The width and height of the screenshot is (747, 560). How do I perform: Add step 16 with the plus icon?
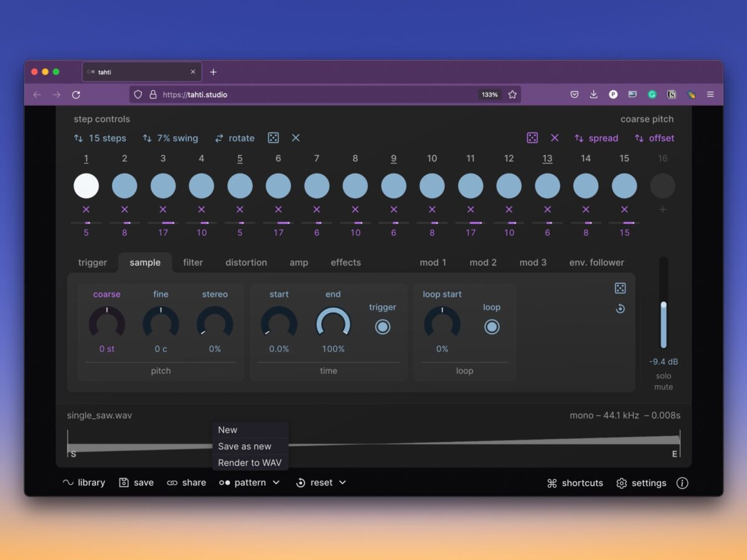pyautogui.click(x=662, y=210)
